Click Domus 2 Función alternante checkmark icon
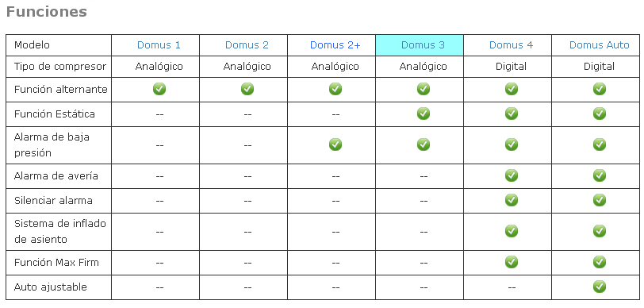644x308 pixels. pos(247,89)
